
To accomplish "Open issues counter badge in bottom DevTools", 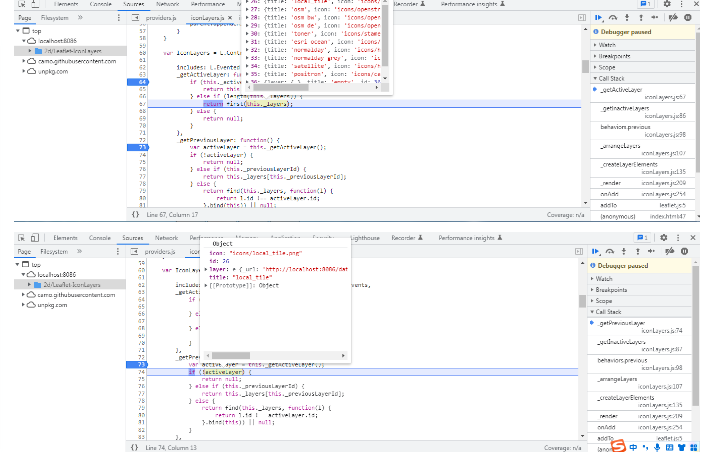I will click(642, 238).
